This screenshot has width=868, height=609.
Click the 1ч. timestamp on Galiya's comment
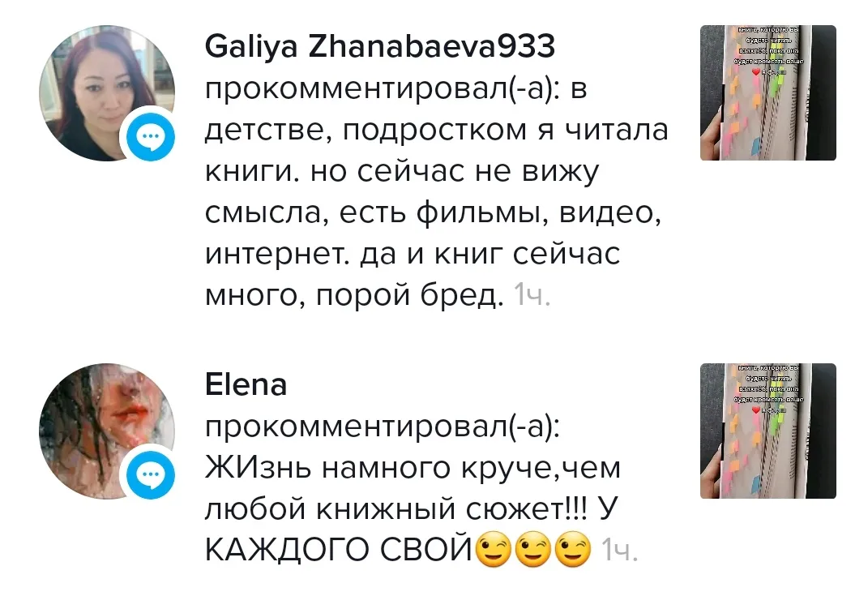coord(532,294)
